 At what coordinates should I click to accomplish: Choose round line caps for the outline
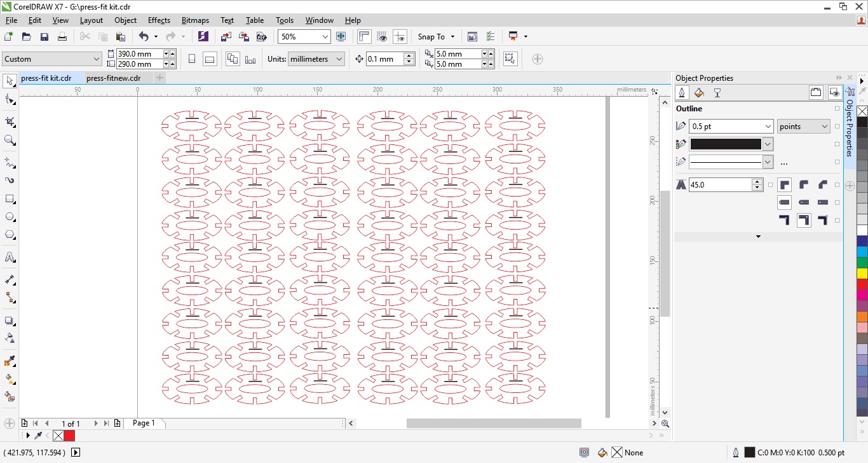click(x=804, y=203)
